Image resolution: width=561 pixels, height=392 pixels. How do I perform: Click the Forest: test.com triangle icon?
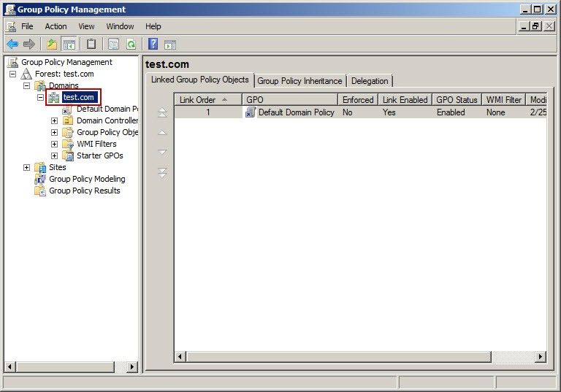click(26, 74)
